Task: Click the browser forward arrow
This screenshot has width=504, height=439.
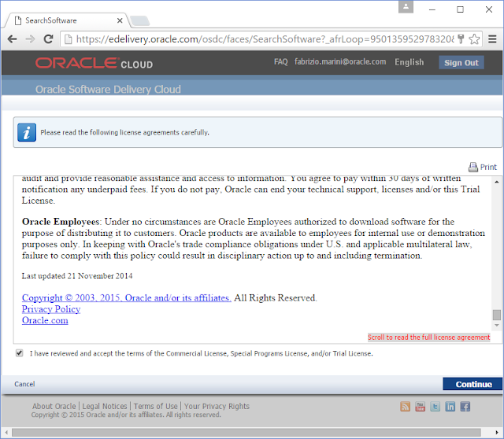Action: click(30, 39)
